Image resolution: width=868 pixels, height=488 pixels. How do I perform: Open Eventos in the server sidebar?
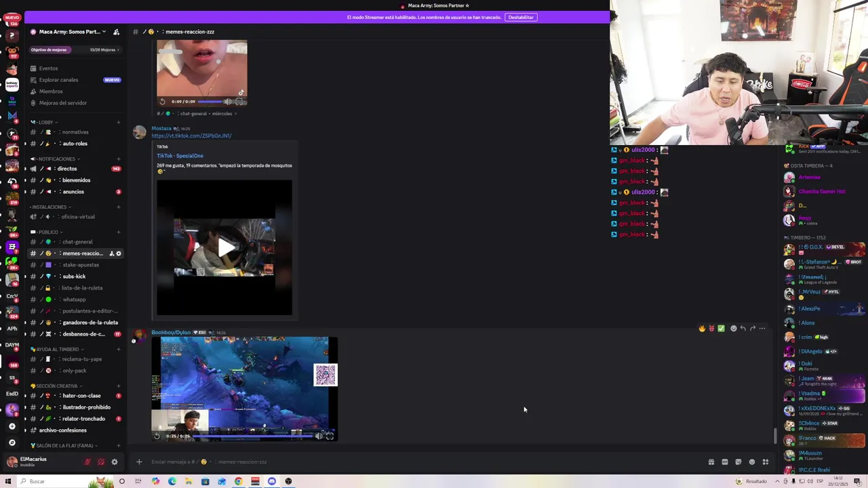click(x=48, y=68)
